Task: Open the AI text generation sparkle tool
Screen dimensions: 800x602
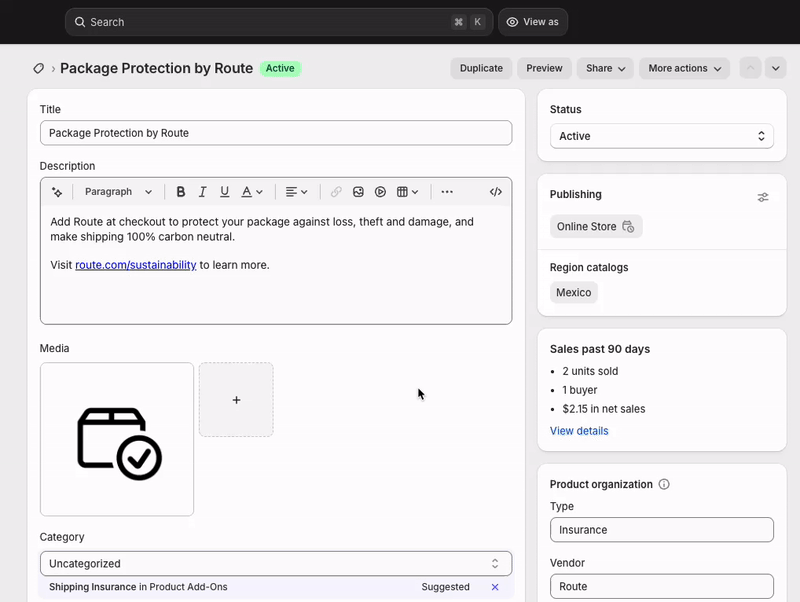Action: coord(56,191)
